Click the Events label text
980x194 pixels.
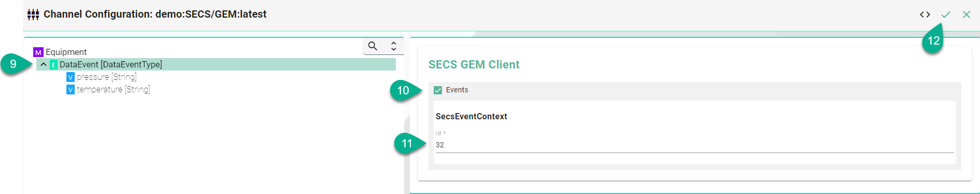pos(457,90)
